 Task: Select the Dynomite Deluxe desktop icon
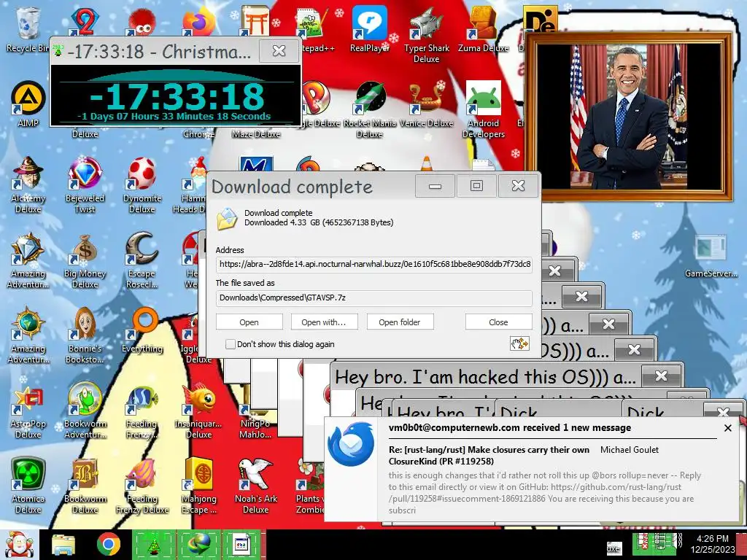tap(142, 184)
